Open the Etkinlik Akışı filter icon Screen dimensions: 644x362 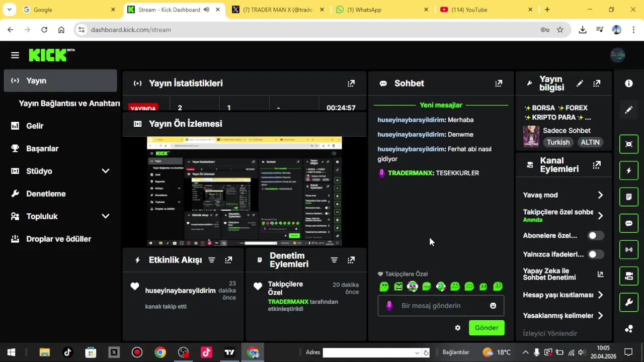[212, 260]
